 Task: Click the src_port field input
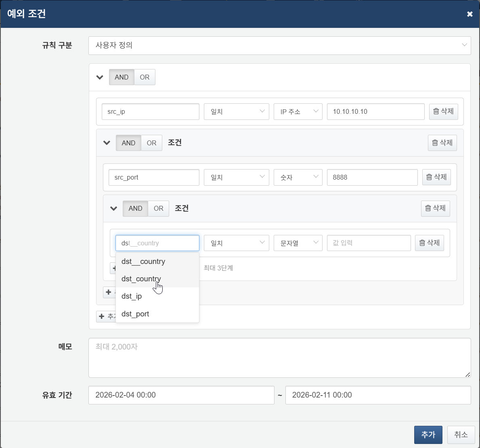tap(154, 178)
